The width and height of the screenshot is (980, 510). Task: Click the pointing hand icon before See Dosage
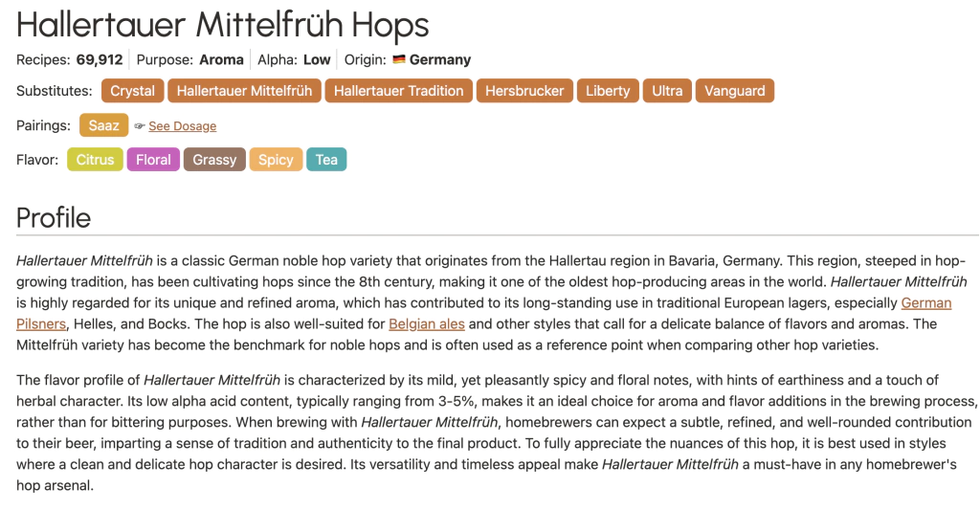[x=140, y=126]
